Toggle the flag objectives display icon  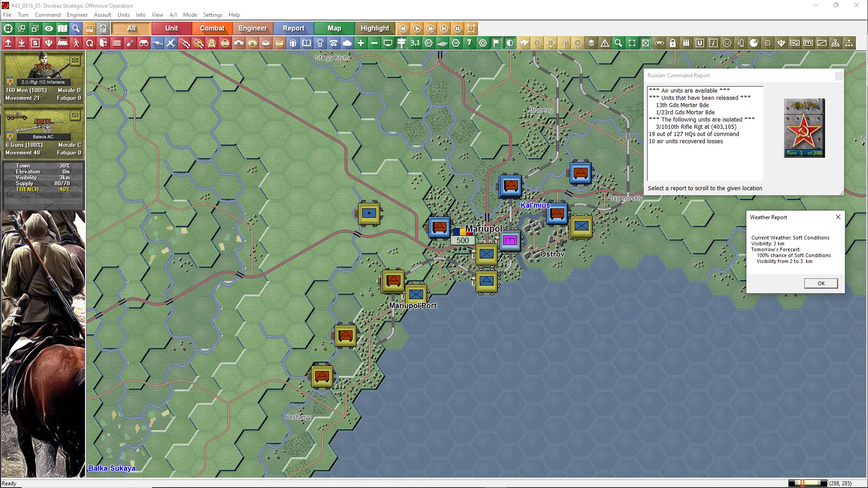point(496,43)
